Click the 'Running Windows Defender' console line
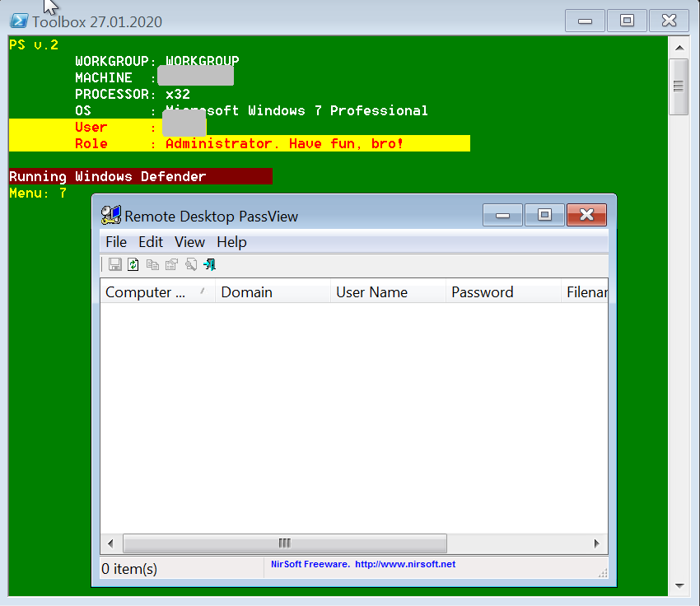Viewport: 700px width, 606px height. 108,176
